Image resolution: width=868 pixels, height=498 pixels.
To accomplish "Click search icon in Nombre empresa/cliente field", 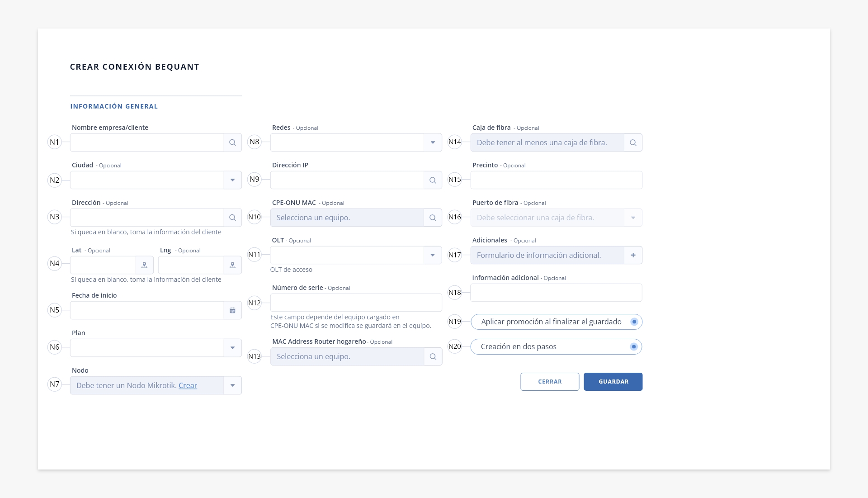I will [x=232, y=142].
